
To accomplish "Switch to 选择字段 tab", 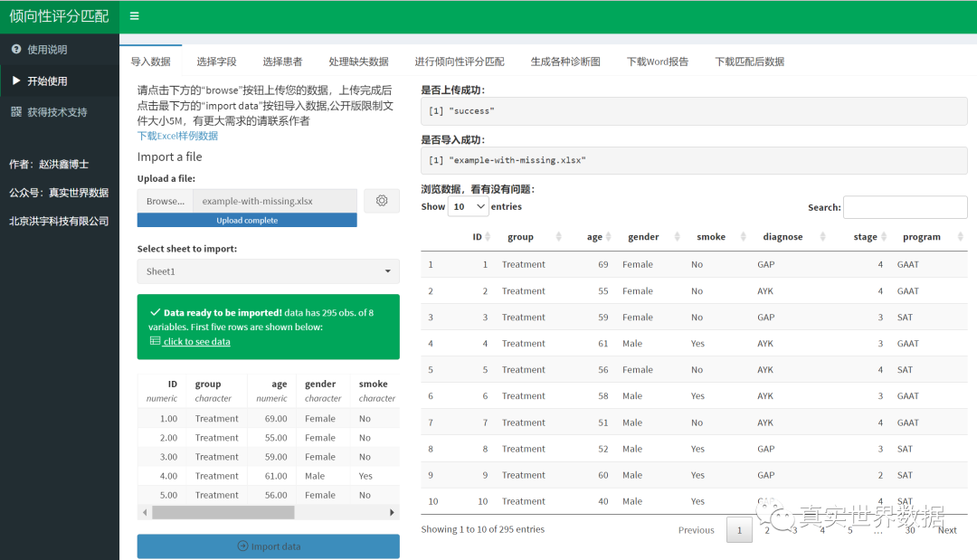I will tap(216, 62).
